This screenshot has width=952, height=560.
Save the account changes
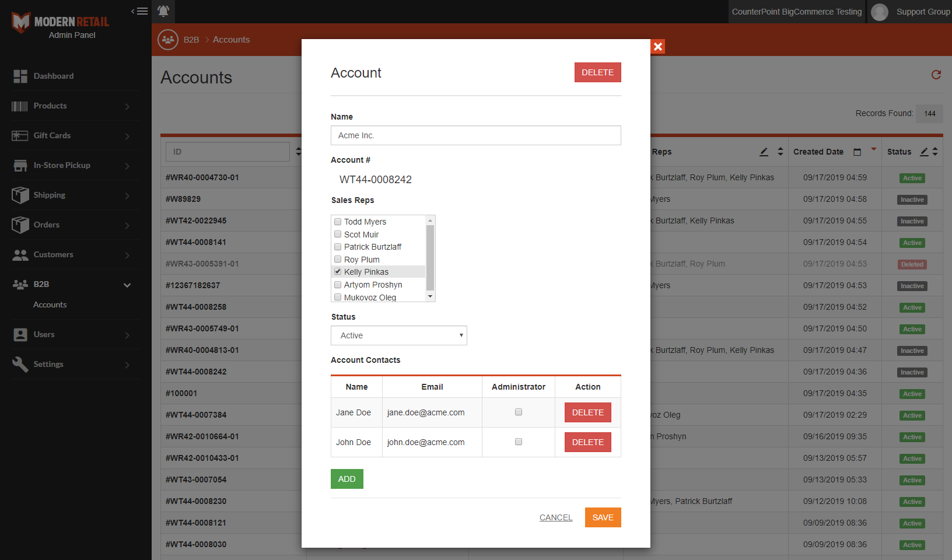pos(603,517)
